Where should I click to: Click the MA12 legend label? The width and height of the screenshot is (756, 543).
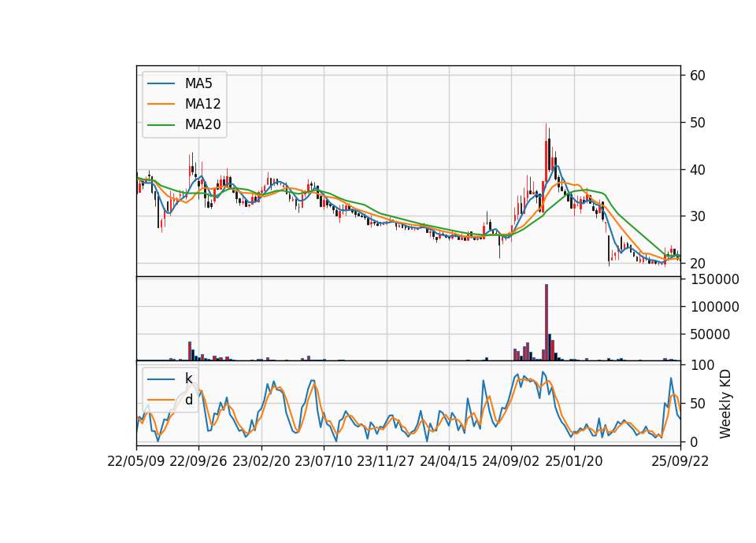pos(202,104)
